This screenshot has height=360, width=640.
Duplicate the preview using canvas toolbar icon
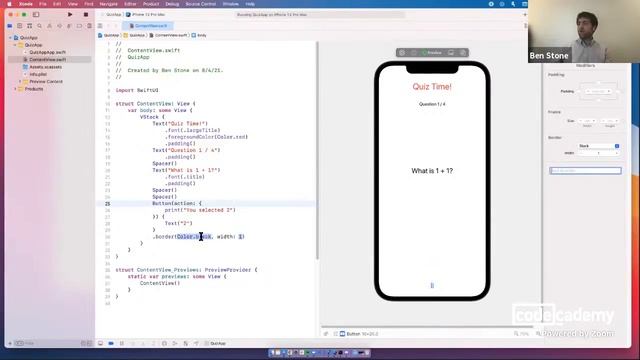click(x=463, y=53)
